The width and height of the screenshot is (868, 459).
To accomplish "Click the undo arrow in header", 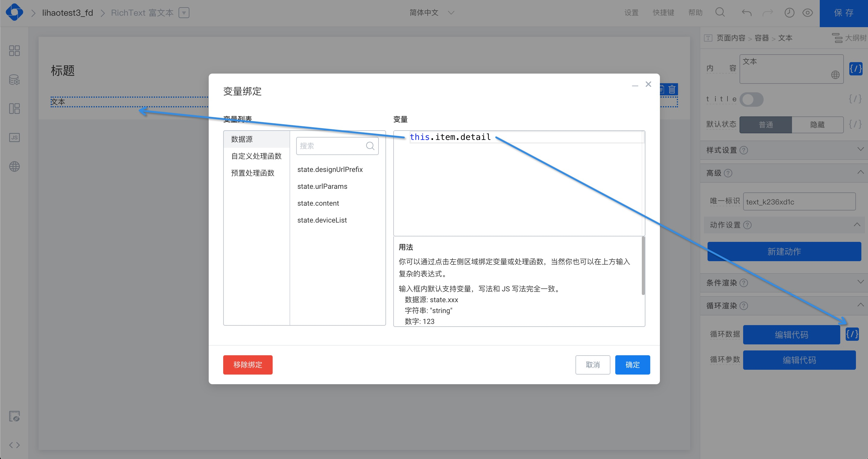I will coord(747,13).
